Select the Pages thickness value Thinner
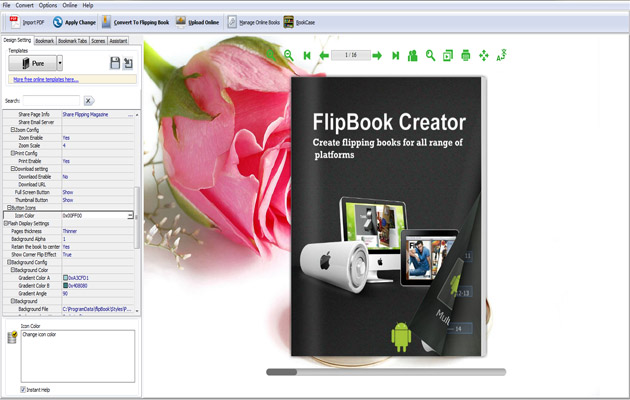Viewport: 630px width, 400px height. 70,231
